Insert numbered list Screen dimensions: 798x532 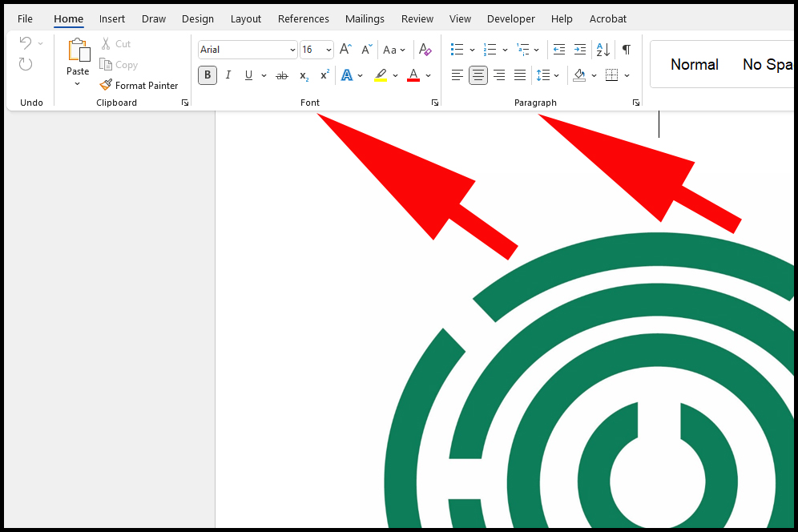pyautogui.click(x=490, y=50)
